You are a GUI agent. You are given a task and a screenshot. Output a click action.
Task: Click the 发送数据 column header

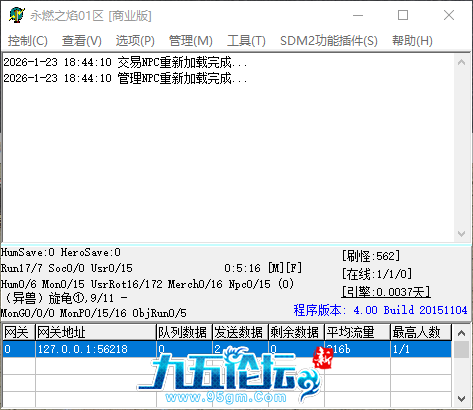[x=240, y=332]
